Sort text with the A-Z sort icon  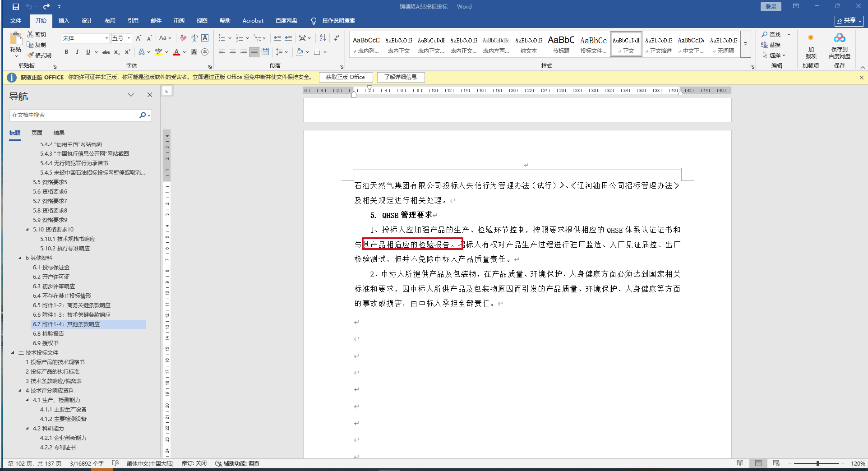tap(323, 38)
